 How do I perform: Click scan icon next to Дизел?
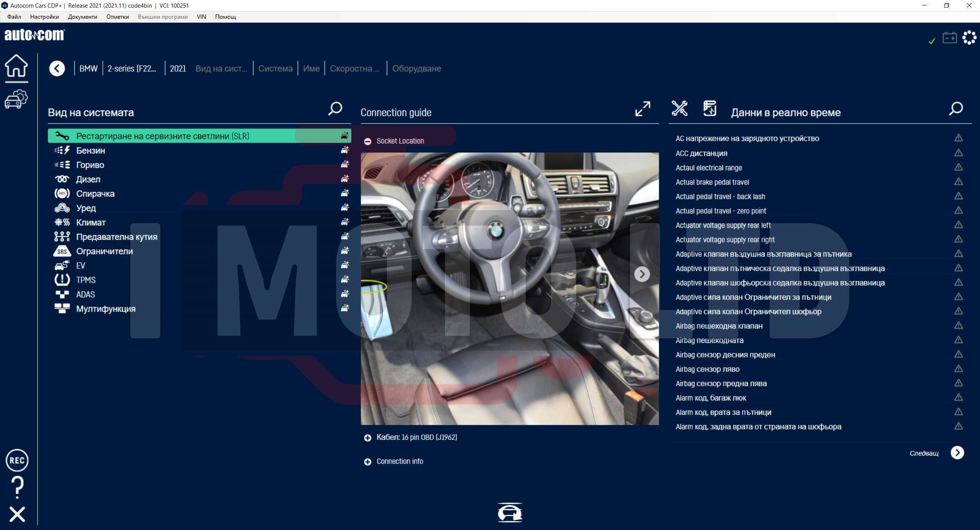[345, 179]
